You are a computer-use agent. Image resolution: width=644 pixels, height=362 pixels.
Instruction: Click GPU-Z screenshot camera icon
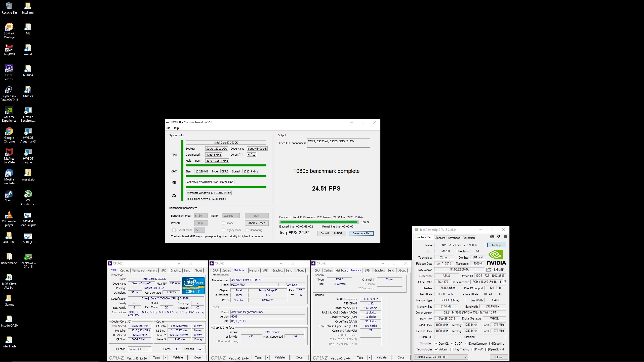492,237
